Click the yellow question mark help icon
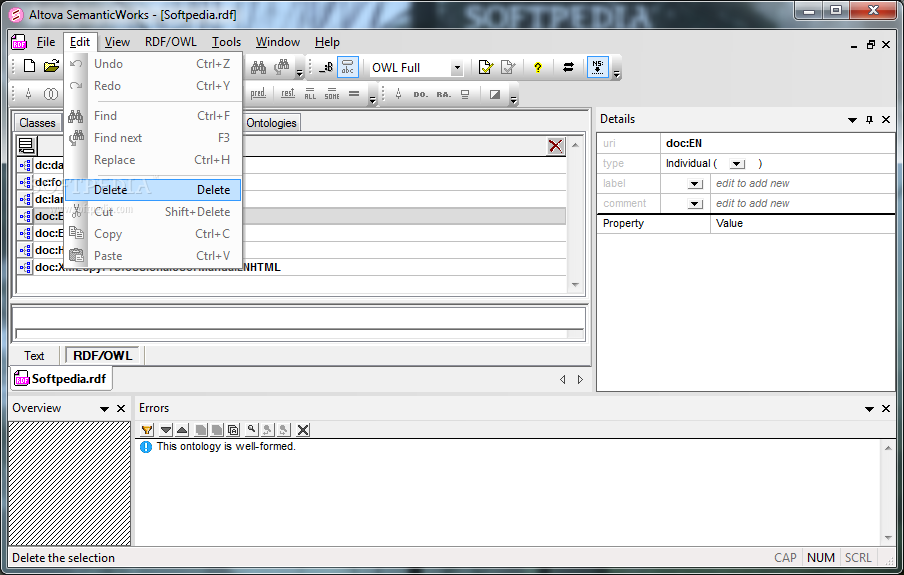The height and width of the screenshot is (575, 904). 538,67
